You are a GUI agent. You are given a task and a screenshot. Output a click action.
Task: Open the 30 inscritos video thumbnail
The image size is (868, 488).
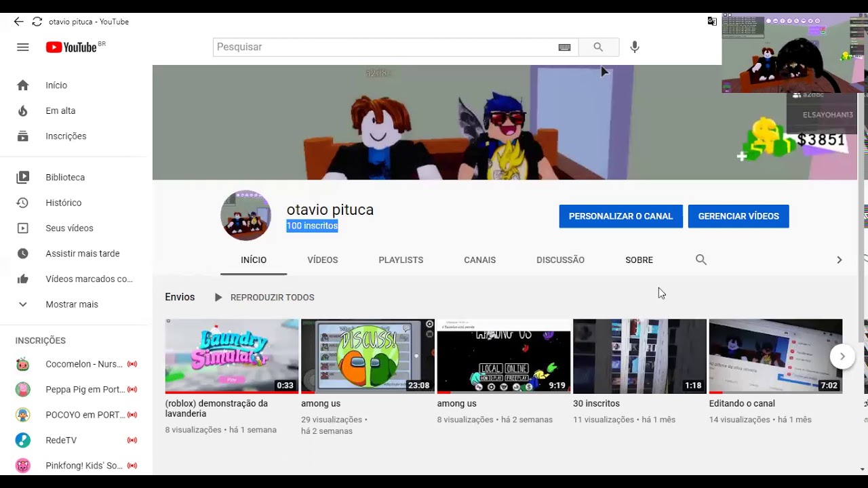tap(639, 356)
